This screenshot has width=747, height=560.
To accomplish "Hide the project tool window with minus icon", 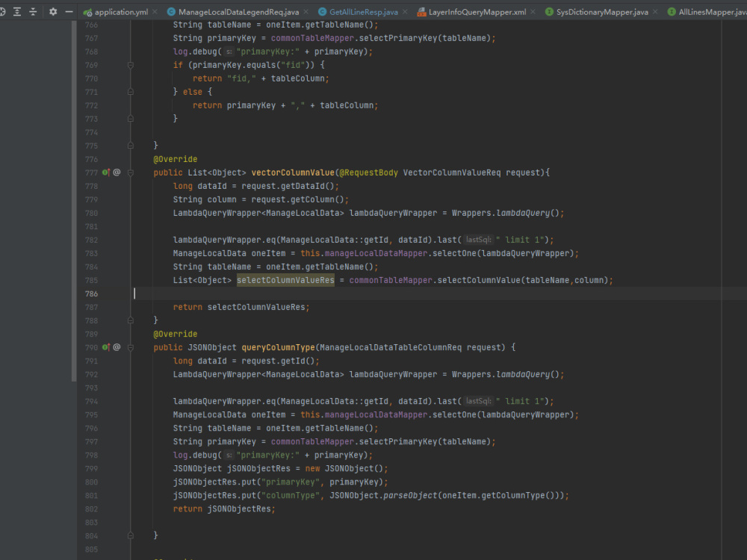I will [69, 11].
